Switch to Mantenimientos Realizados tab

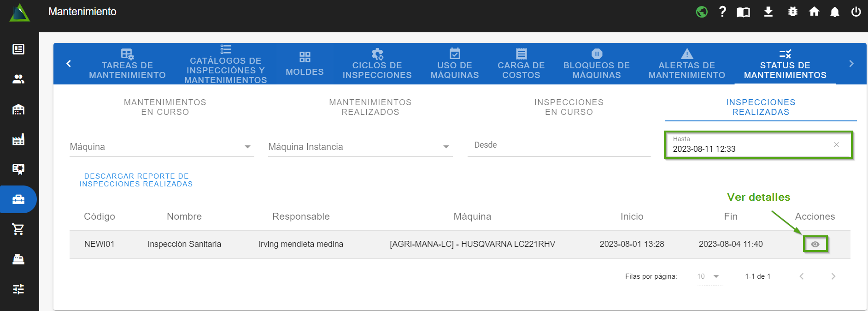(370, 107)
